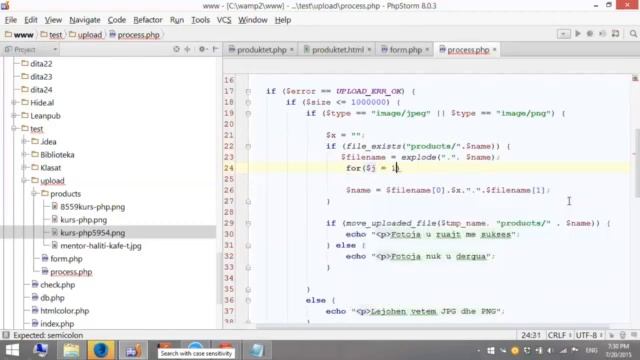Select check.php in project tree
This screenshot has height=360, width=640.
(x=53, y=285)
